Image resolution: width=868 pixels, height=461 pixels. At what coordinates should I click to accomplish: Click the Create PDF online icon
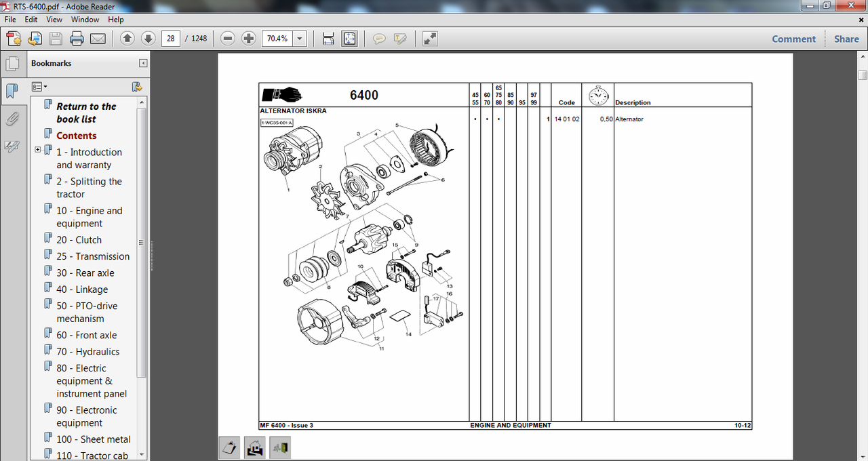point(14,39)
